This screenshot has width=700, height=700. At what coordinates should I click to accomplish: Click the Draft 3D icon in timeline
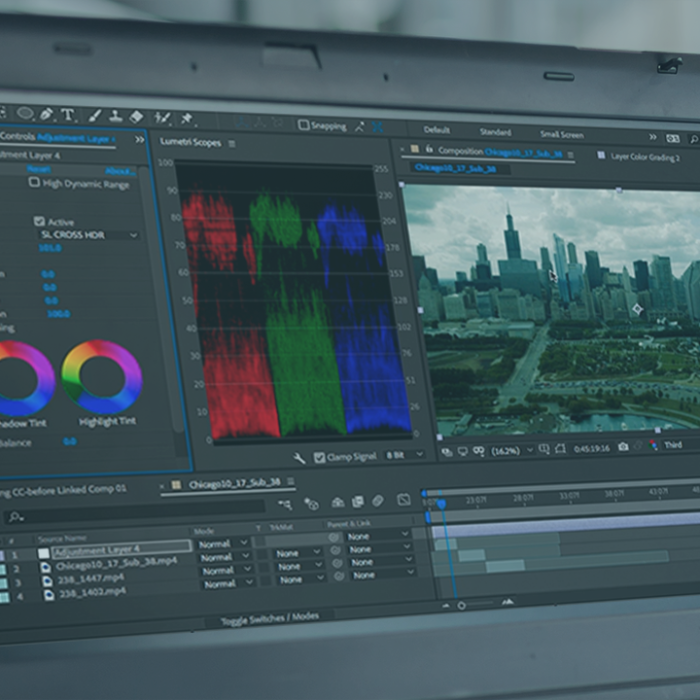pos(311,504)
